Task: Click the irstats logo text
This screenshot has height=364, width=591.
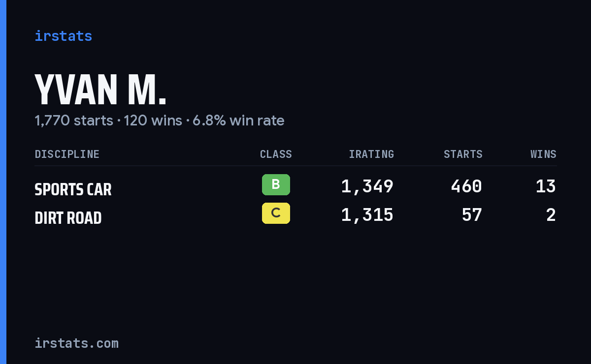Action: tap(63, 36)
